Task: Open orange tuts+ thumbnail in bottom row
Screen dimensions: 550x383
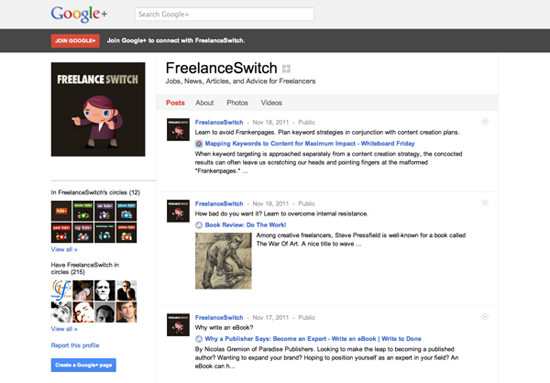Action: (126, 233)
